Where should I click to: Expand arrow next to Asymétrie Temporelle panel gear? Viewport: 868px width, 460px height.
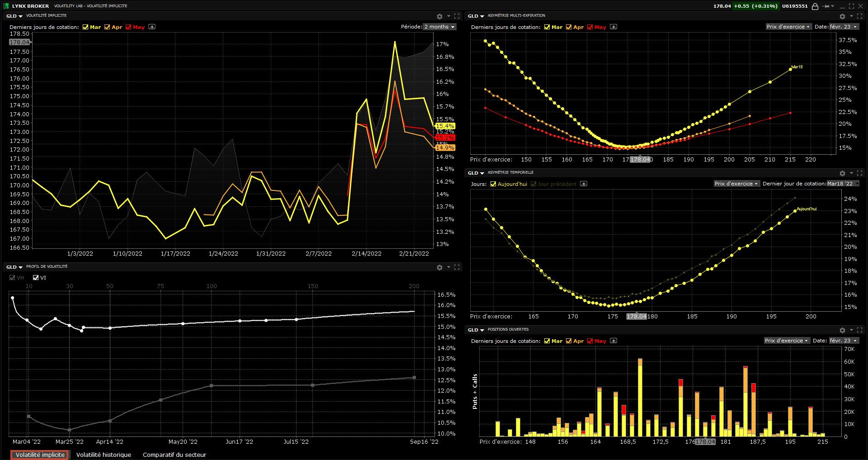point(851,173)
